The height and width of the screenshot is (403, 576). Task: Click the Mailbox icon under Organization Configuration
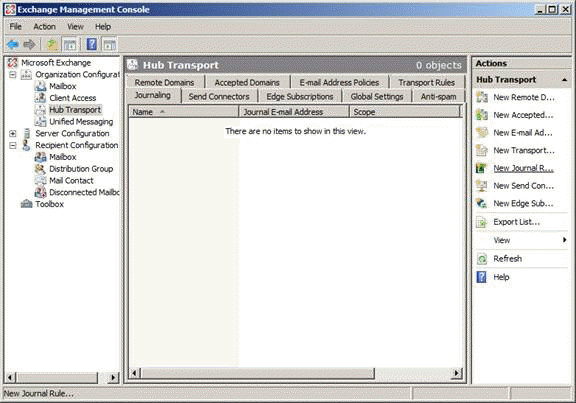[40, 86]
